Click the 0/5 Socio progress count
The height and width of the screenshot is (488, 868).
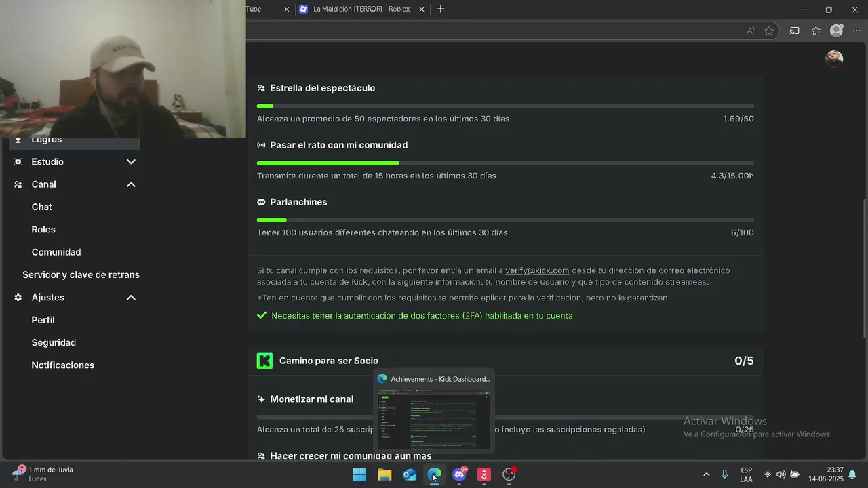(x=744, y=361)
